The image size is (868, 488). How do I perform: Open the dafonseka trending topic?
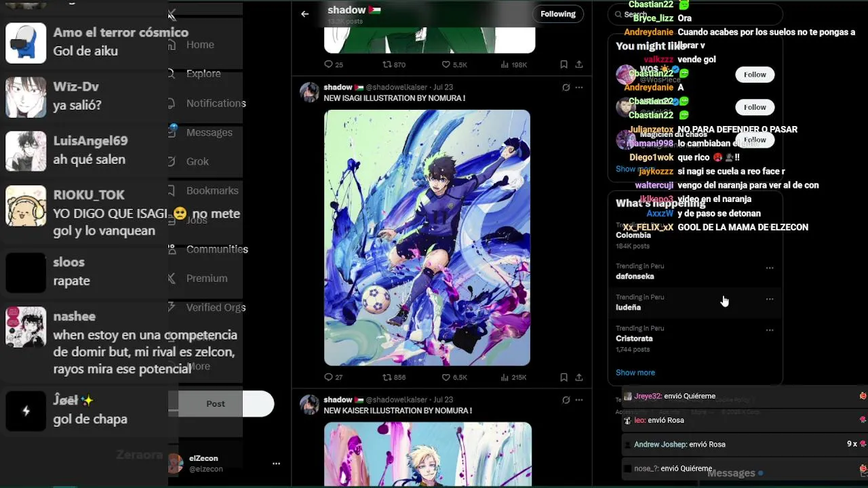pyautogui.click(x=695, y=271)
